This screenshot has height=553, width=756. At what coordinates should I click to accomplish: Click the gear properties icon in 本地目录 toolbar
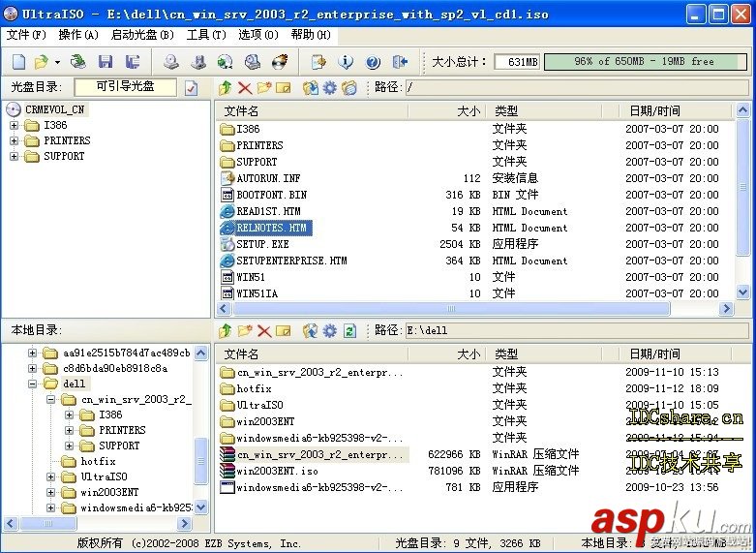point(330,330)
